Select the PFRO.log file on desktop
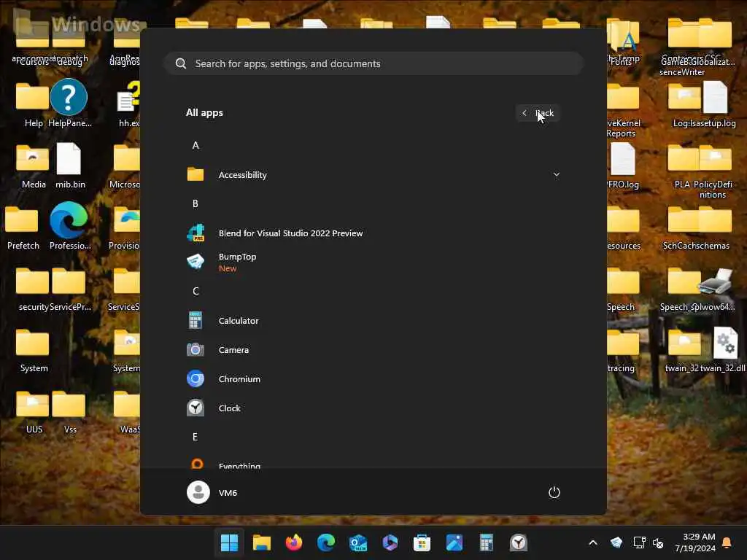Image resolution: width=747 pixels, height=560 pixels. (x=622, y=166)
